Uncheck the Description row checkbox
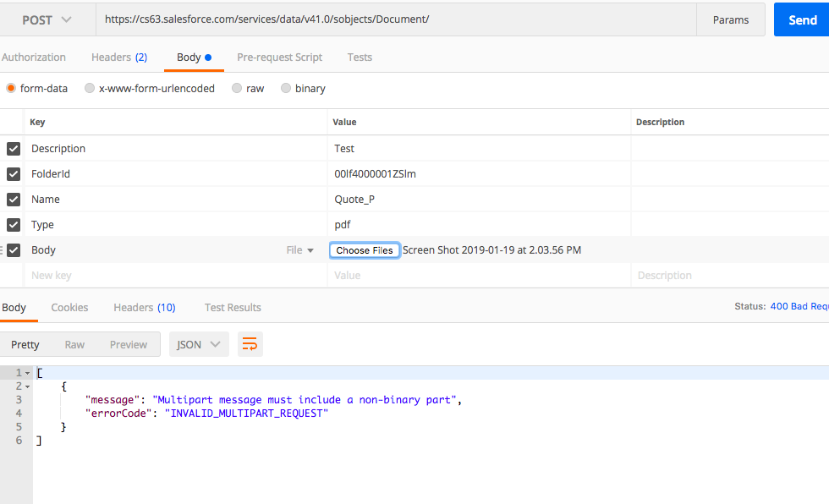This screenshot has height=504, width=829. pyautogui.click(x=14, y=149)
